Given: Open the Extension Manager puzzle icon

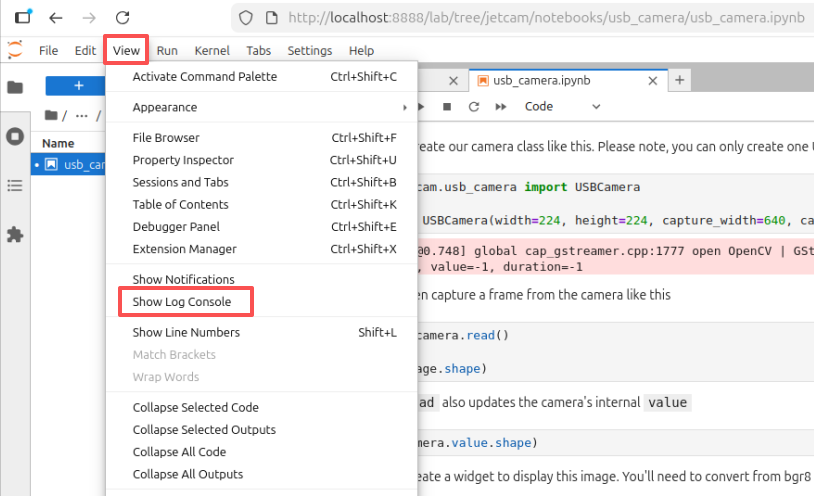Looking at the screenshot, I should [15, 235].
